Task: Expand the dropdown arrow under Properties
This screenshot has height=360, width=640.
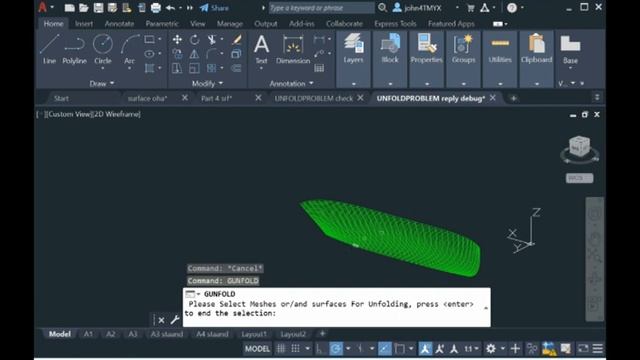Action: click(427, 84)
